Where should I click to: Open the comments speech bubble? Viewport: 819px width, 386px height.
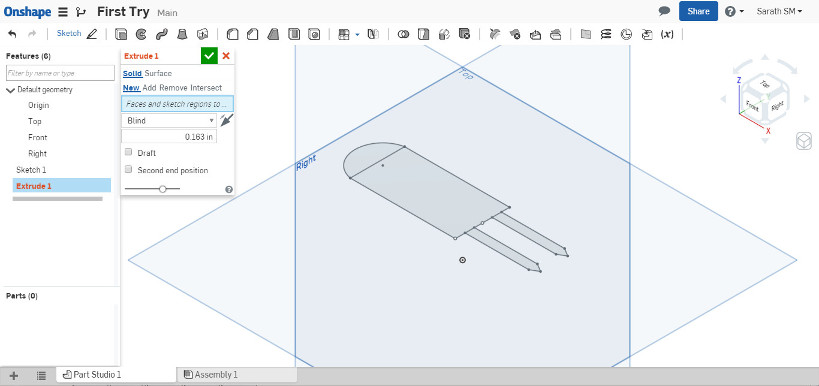pyautogui.click(x=664, y=11)
